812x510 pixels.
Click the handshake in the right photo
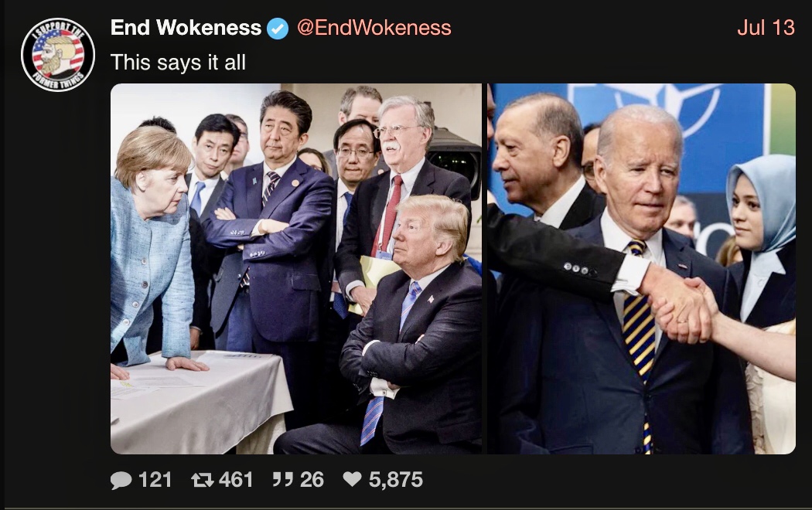click(681, 308)
